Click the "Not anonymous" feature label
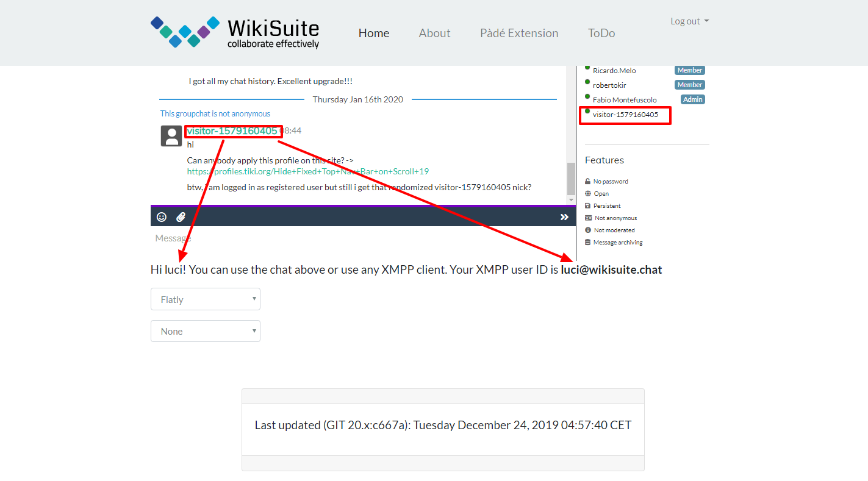This screenshot has width=868, height=481. 616,218
